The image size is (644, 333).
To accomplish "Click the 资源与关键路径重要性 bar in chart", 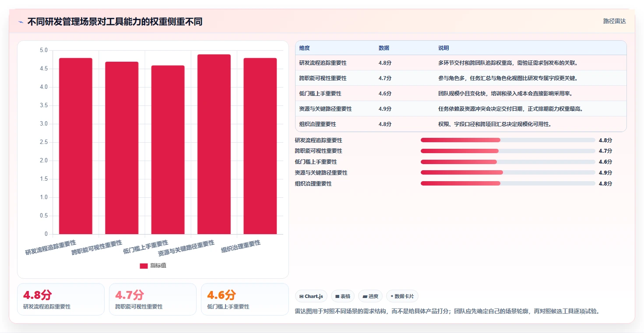I will (214, 144).
